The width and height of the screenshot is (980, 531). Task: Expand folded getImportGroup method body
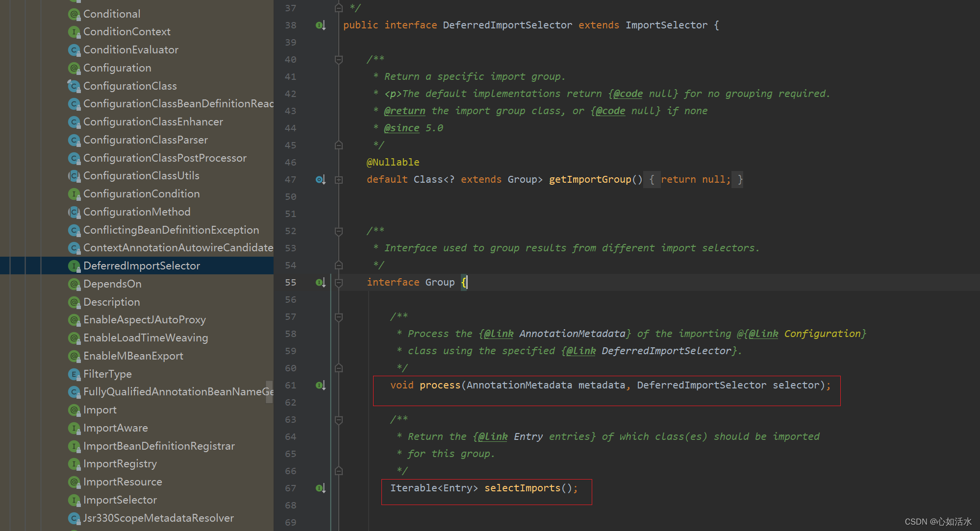pos(339,180)
